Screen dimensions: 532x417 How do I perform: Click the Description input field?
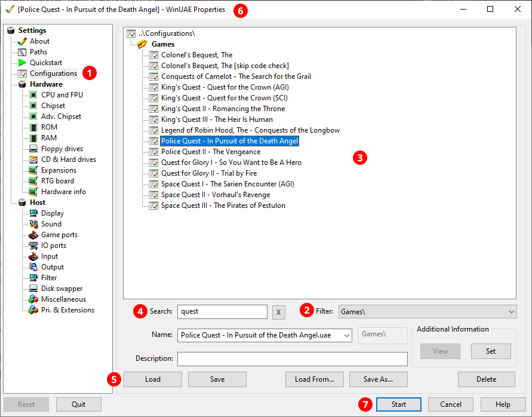(x=293, y=359)
